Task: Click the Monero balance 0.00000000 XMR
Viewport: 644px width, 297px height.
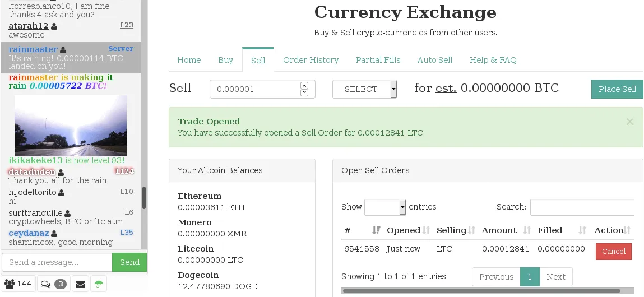Action: pos(212,234)
